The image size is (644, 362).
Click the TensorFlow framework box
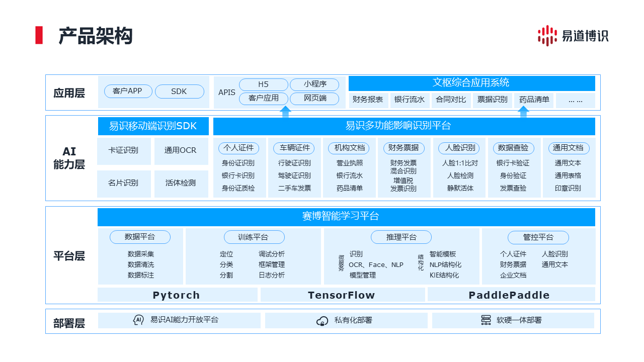pos(342,295)
